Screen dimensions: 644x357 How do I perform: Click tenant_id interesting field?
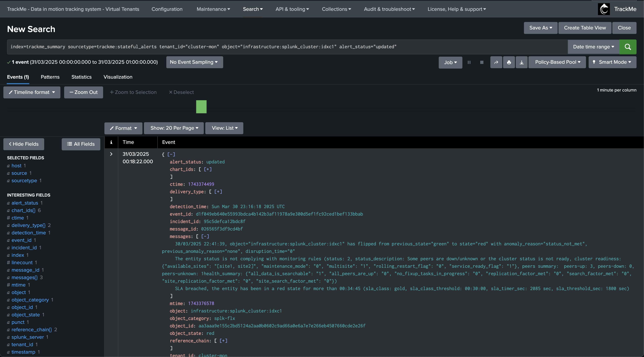(x=22, y=345)
